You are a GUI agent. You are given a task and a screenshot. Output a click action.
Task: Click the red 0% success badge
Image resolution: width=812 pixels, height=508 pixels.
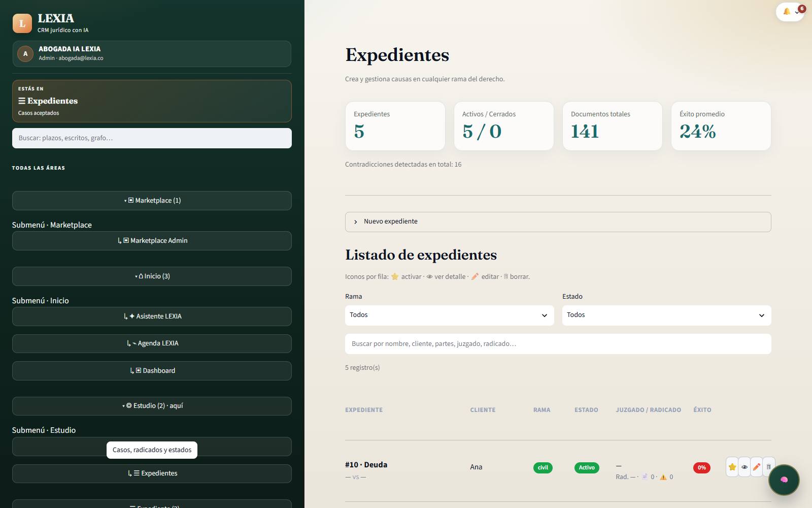[x=702, y=467]
